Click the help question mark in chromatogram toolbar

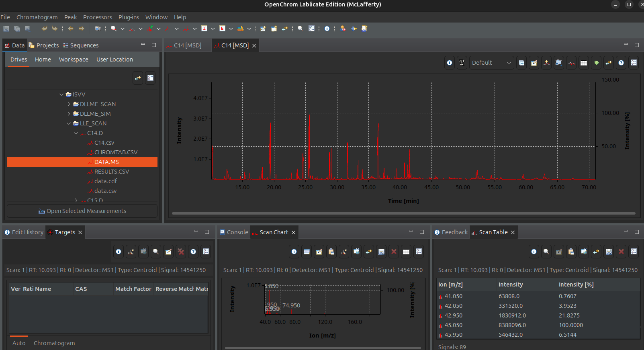(x=621, y=63)
